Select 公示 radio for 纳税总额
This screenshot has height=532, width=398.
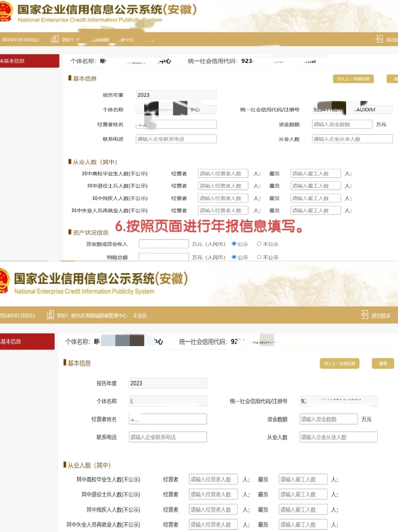click(234, 257)
